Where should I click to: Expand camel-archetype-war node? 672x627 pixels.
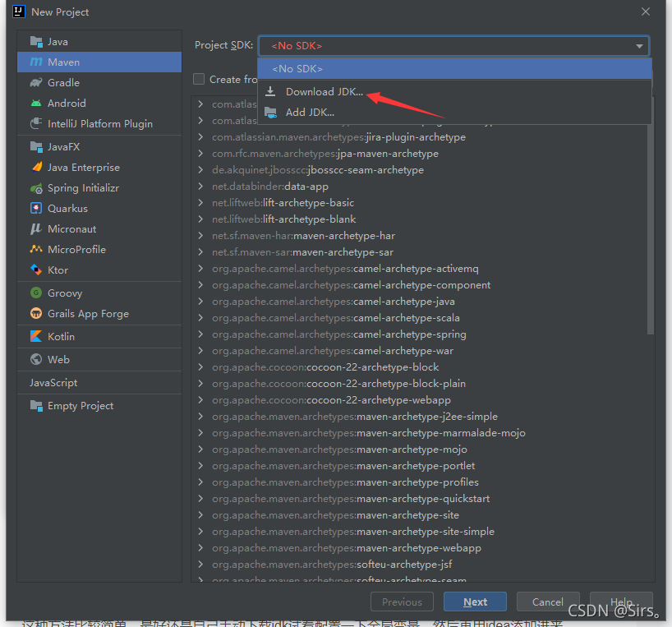pyautogui.click(x=200, y=351)
